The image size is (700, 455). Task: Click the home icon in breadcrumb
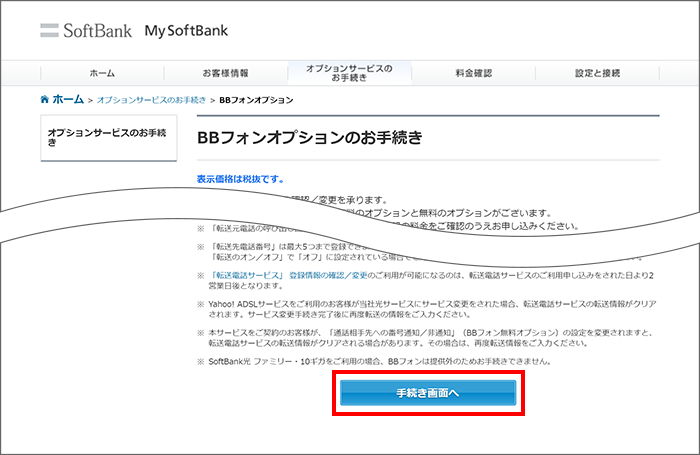pos(44,99)
